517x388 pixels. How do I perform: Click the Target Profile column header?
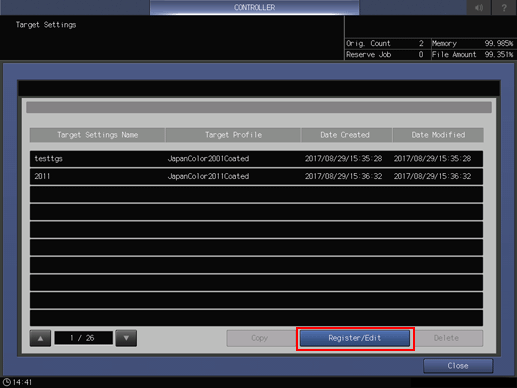click(233, 135)
